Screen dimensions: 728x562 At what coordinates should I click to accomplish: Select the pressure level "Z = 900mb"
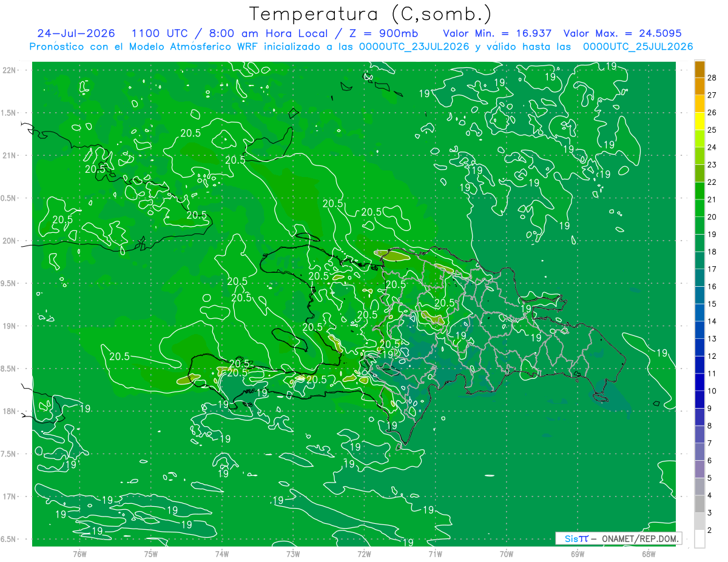(x=381, y=33)
